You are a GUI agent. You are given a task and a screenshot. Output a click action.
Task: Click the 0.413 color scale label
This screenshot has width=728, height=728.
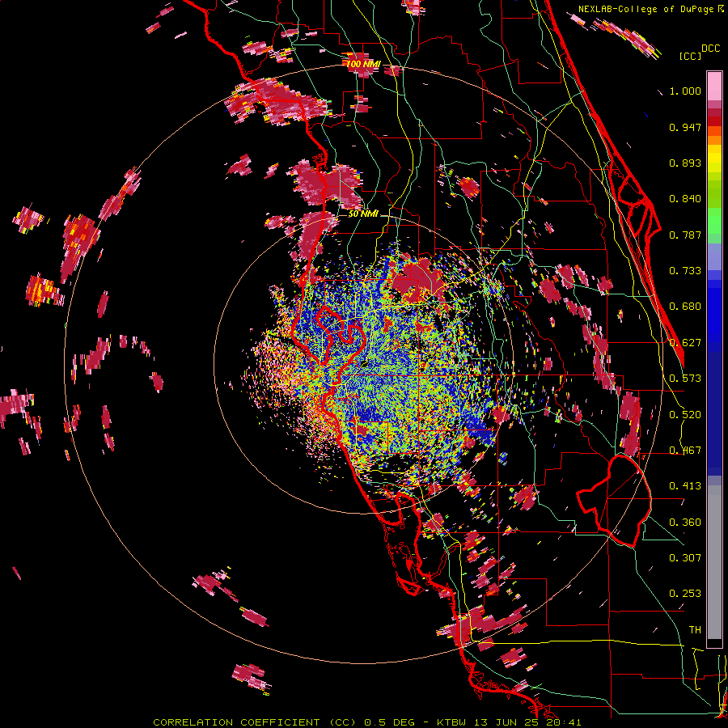point(685,486)
